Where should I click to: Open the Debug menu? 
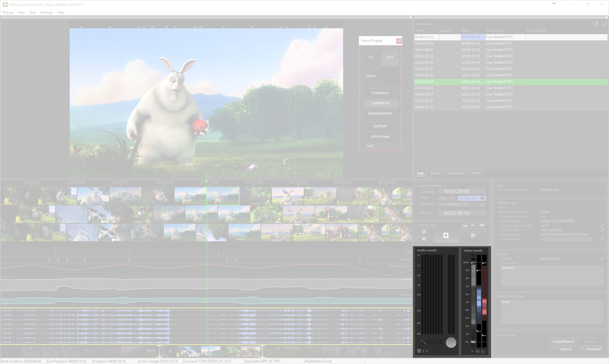click(8, 12)
